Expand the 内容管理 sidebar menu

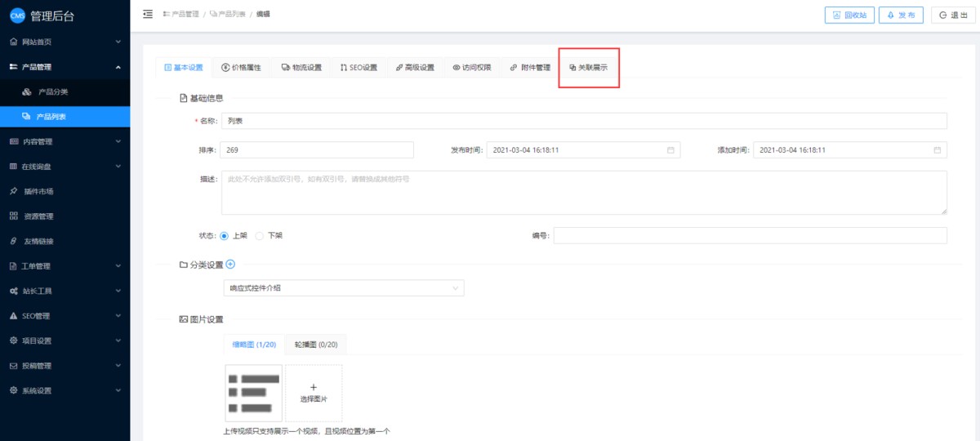[x=65, y=141]
